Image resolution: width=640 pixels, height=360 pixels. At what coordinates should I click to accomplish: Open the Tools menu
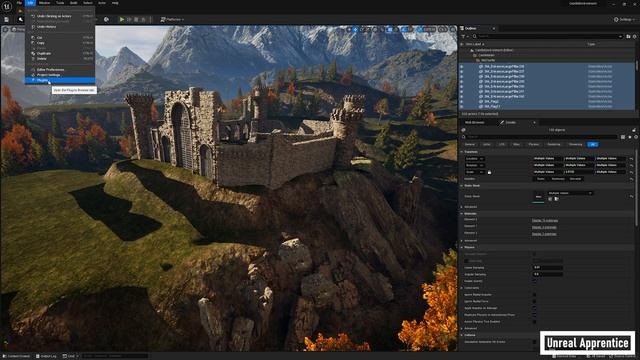click(x=60, y=3)
